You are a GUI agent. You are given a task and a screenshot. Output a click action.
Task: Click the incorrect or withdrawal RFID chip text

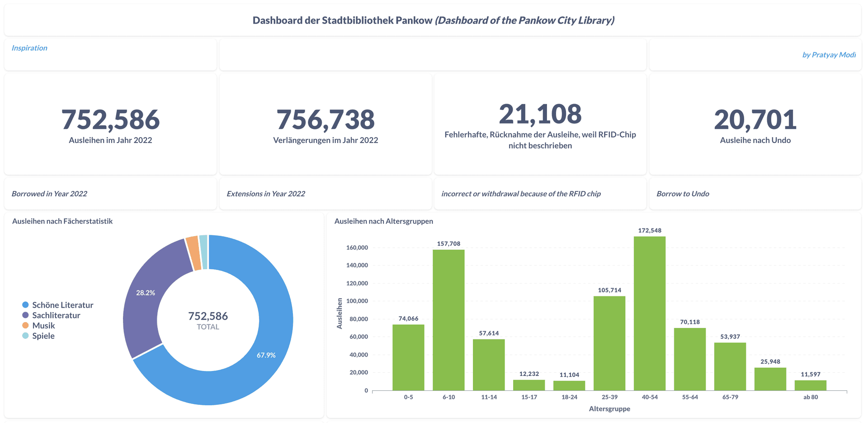pos(521,194)
